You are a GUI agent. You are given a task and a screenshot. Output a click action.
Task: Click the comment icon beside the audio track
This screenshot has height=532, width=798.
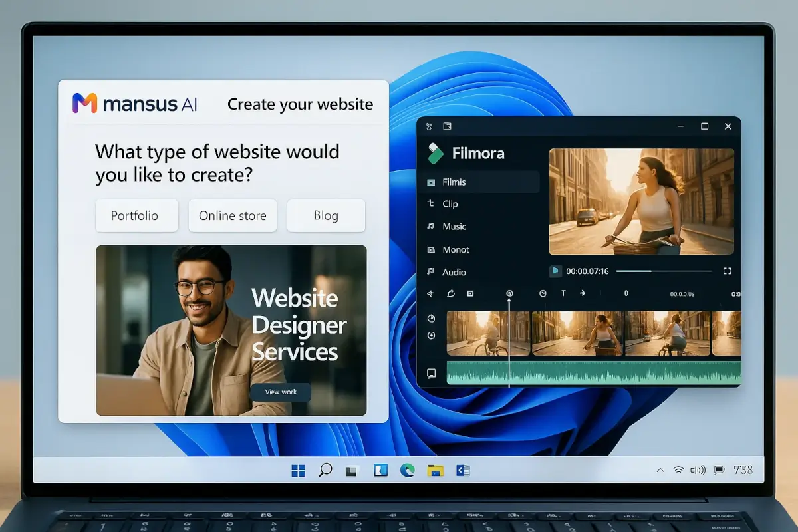pyautogui.click(x=431, y=374)
